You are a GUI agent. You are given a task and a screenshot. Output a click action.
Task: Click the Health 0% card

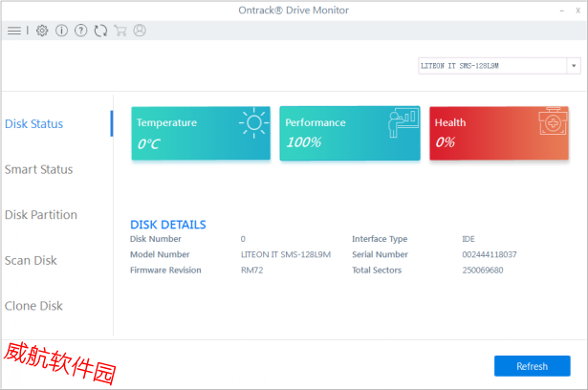point(499,134)
